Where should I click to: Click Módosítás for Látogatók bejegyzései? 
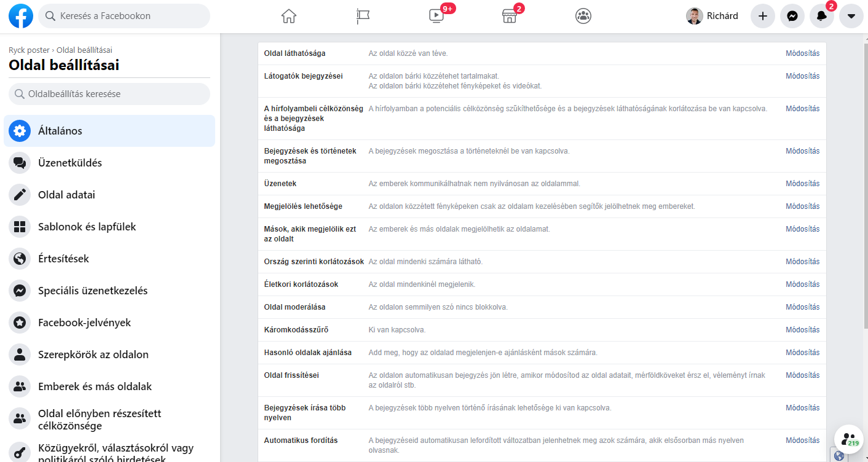coord(802,76)
